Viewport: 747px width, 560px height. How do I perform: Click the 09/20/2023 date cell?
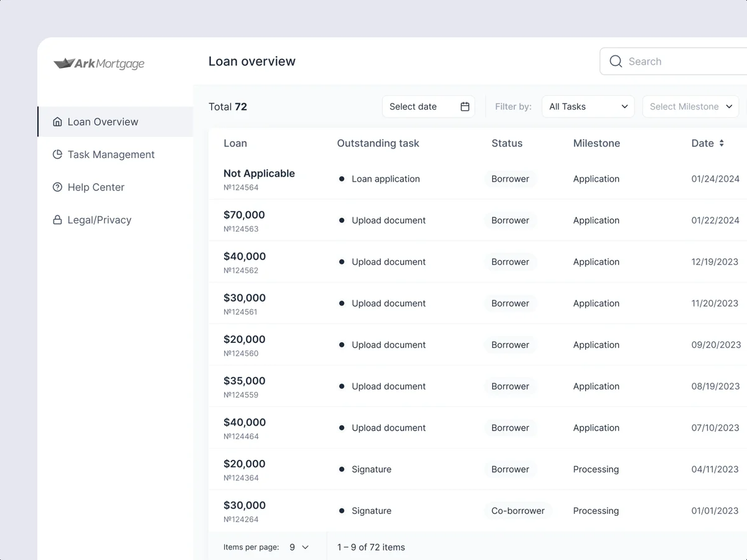[716, 345]
